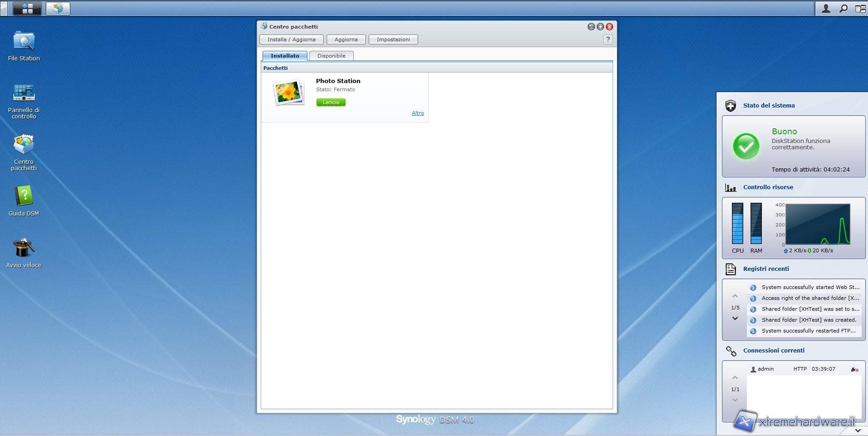868x436 pixels.
Task: Open Pannello di controllo desktop icon
Action: click(24, 93)
